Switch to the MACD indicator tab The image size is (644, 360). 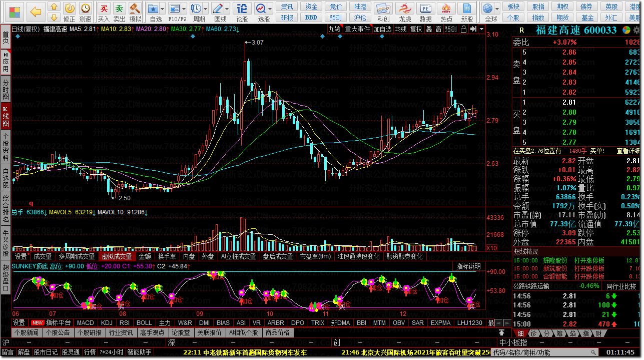click(85, 323)
